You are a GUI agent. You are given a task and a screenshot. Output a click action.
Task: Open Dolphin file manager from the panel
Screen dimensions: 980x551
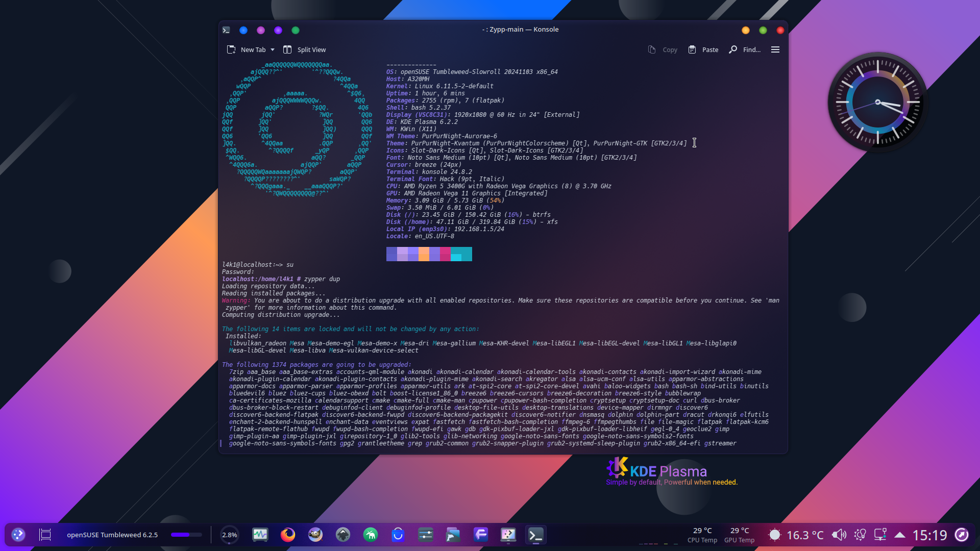(453, 535)
